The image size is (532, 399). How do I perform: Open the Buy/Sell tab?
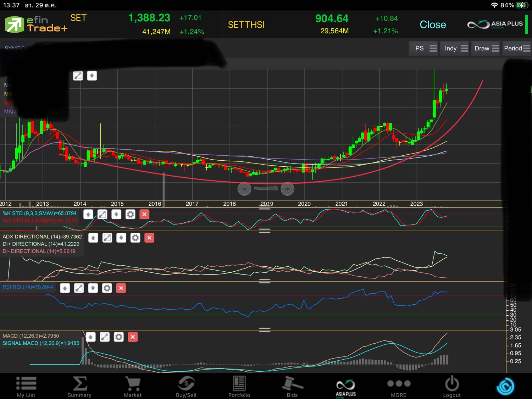click(x=186, y=387)
